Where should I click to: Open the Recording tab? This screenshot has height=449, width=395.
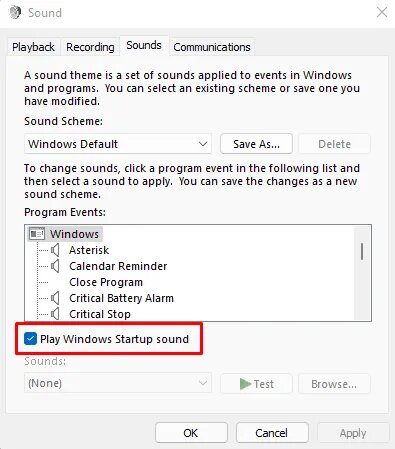coord(90,47)
